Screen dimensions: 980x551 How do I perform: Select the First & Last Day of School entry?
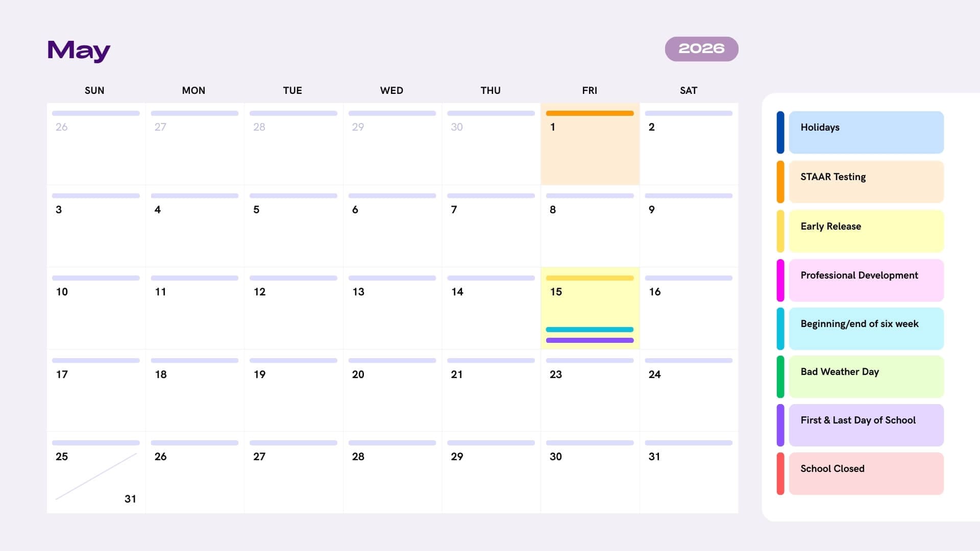click(x=866, y=425)
